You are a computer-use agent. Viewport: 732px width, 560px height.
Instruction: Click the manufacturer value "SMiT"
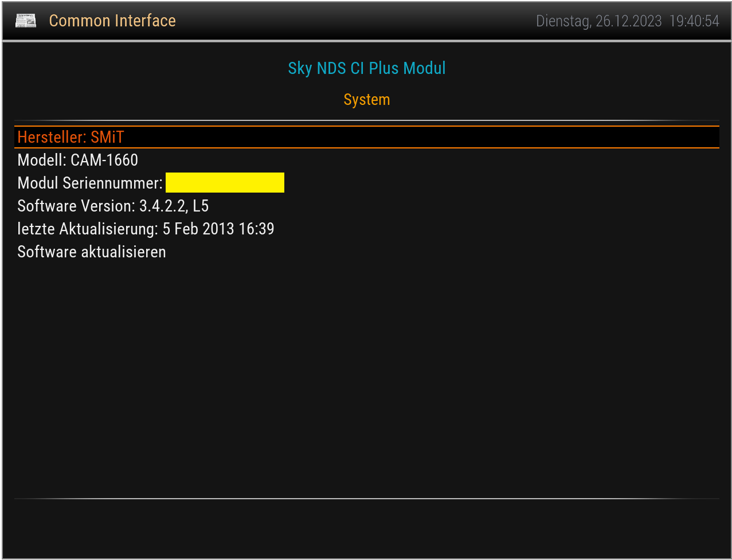(107, 138)
